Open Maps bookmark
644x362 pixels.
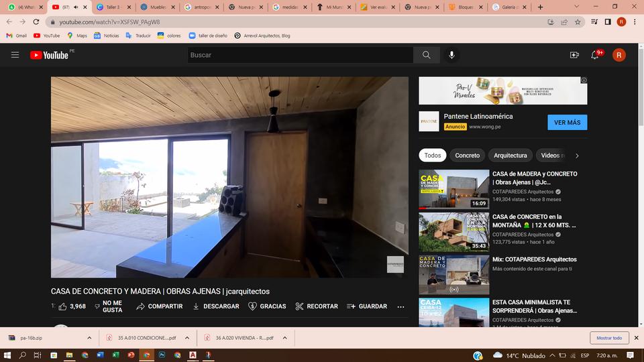tap(77, 36)
